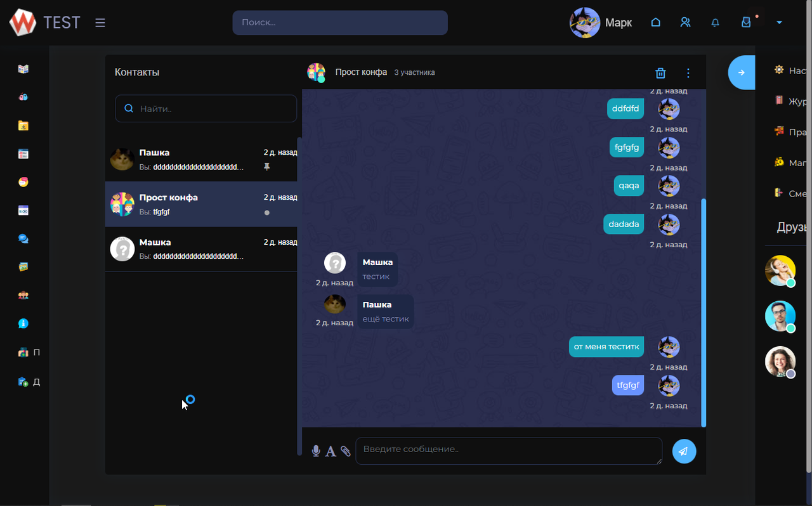Open the pink-blue birds icon in sidebar
This screenshot has height=506, width=812.
(23, 97)
